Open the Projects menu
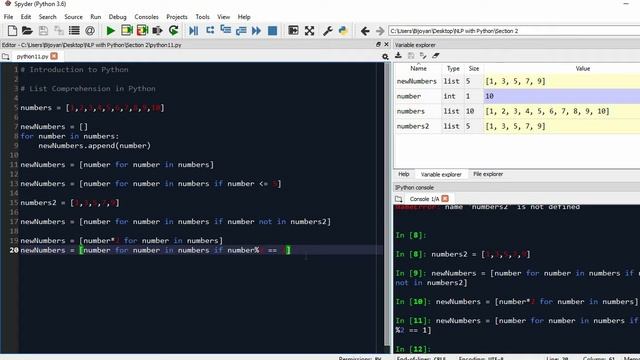The height and width of the screenshot is (360, 640). (177, 17)
